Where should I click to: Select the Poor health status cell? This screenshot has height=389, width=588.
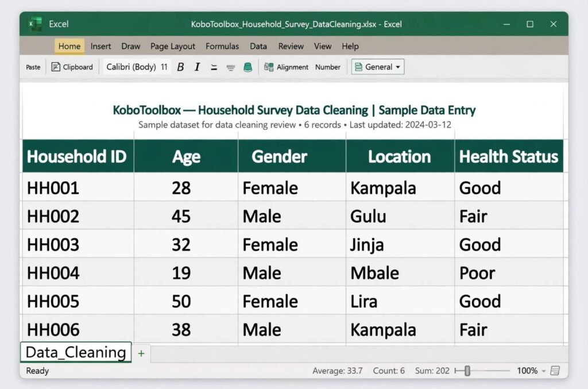509,272
